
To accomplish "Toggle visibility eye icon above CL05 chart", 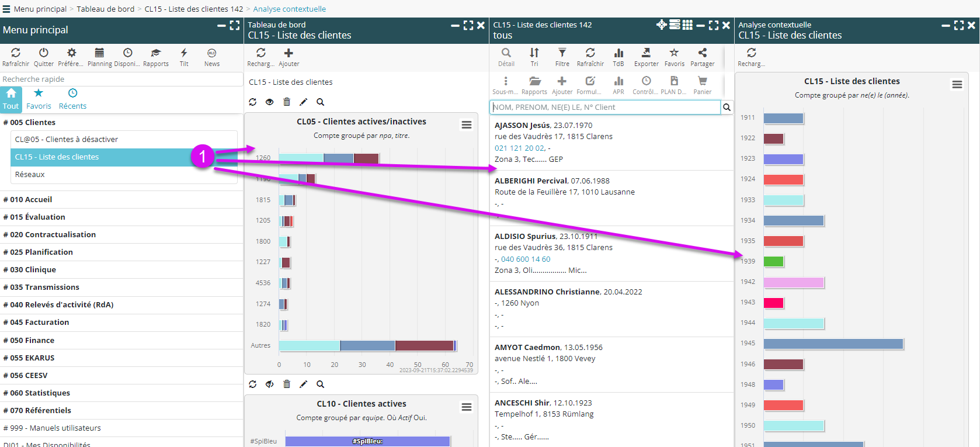I will point(269,102).
